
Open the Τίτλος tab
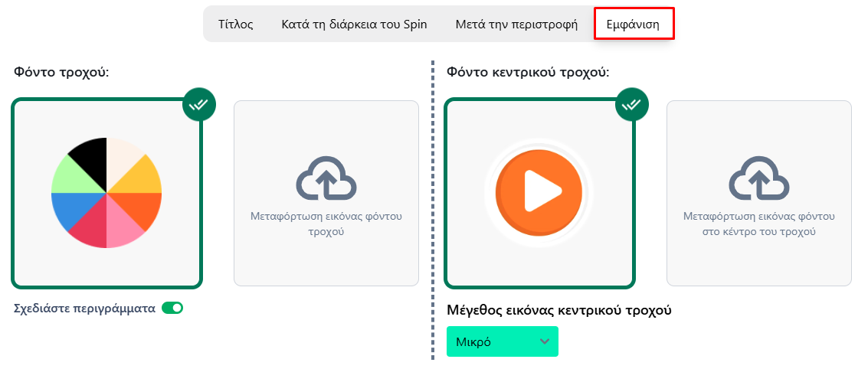point(236,24)
